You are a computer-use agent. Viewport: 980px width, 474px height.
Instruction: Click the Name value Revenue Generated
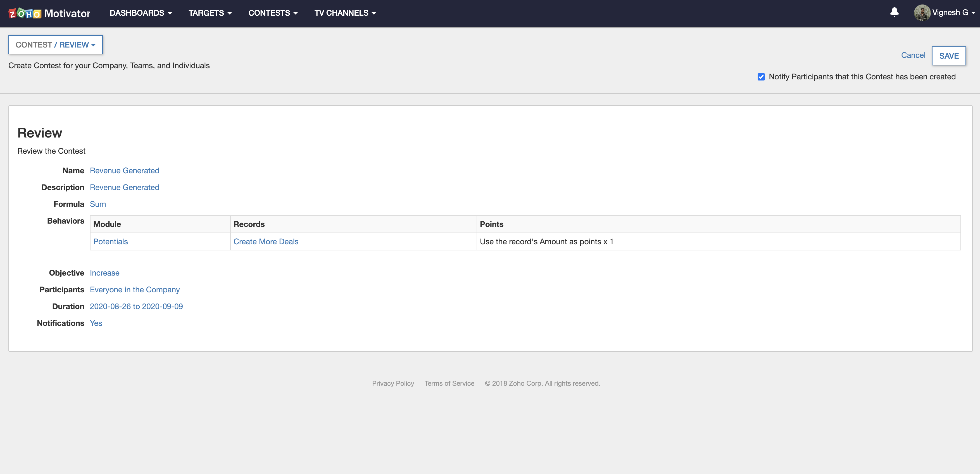click(x=124, y=170)
